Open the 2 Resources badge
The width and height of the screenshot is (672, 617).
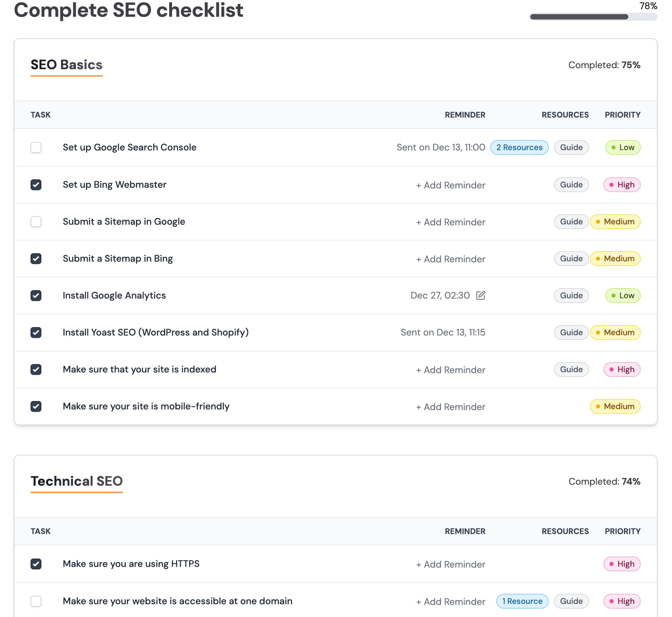[519, 147]
